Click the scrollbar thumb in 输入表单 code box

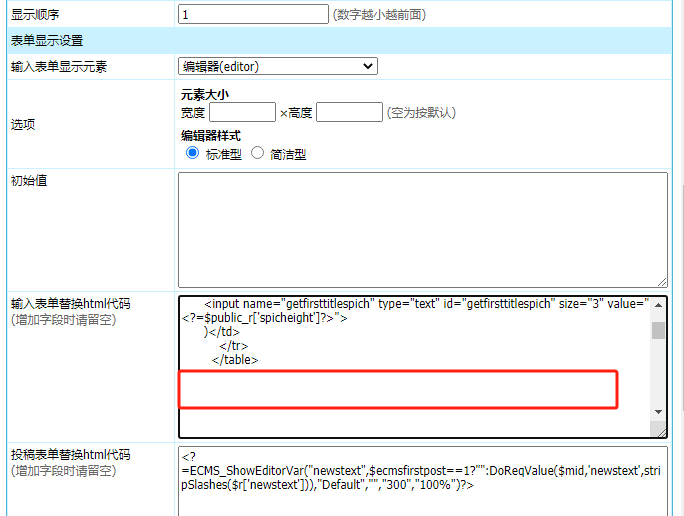click(x=658, y=331)
